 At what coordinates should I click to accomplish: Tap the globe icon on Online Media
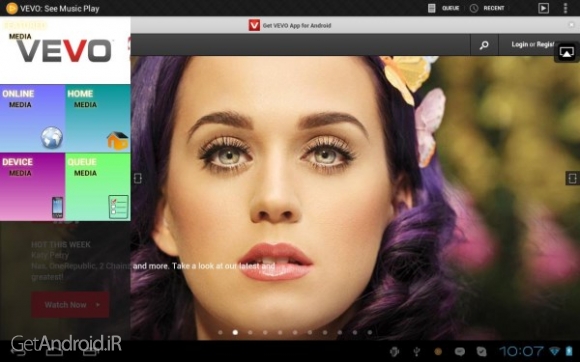point(52,138)
